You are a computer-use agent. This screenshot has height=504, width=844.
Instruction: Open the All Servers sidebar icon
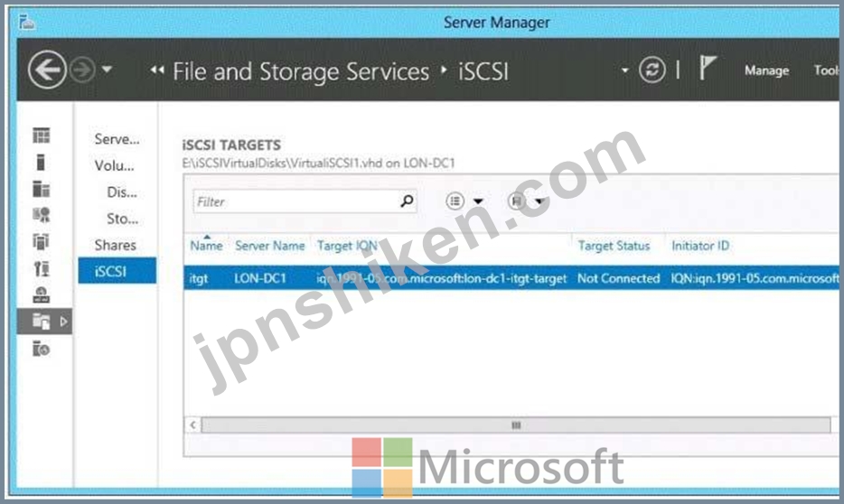coord(41,189)
